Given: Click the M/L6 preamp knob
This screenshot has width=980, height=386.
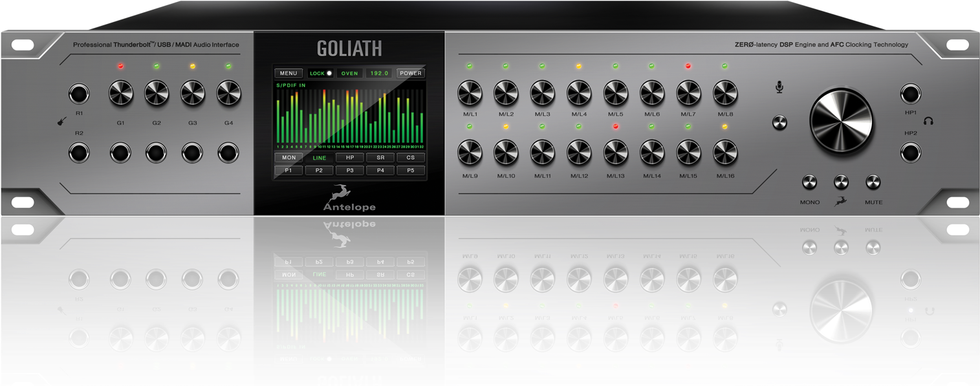Looking at the screenshot, I should point(652,94).
